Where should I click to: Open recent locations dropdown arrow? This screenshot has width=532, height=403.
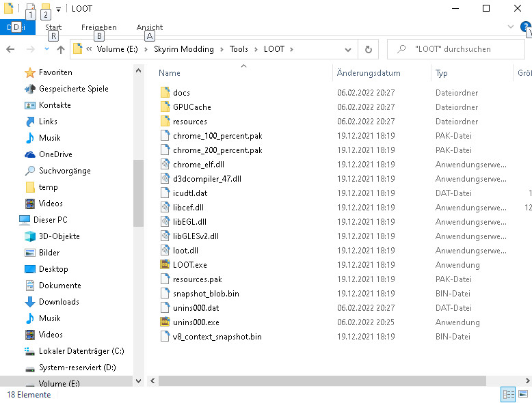(46, 49)
